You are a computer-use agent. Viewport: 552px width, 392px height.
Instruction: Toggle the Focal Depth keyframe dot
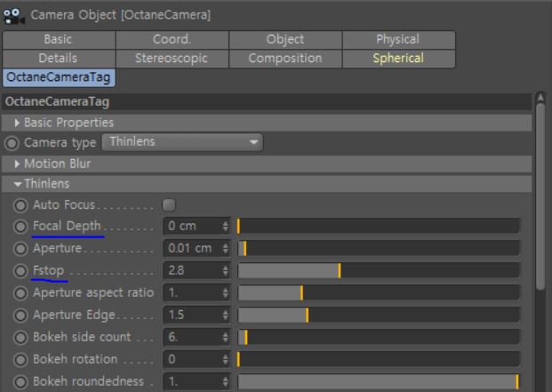tap(20, 227)
